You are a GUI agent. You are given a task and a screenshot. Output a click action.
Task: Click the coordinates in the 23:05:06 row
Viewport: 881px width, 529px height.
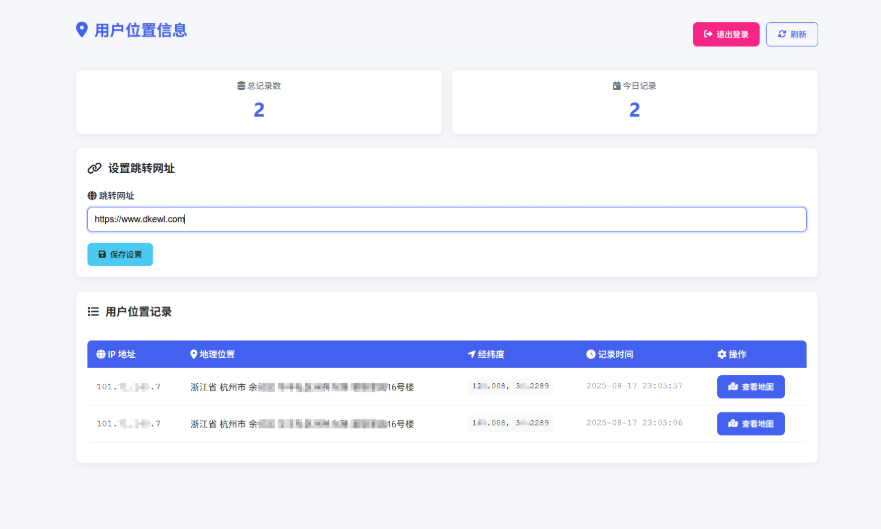coord(510,423)
